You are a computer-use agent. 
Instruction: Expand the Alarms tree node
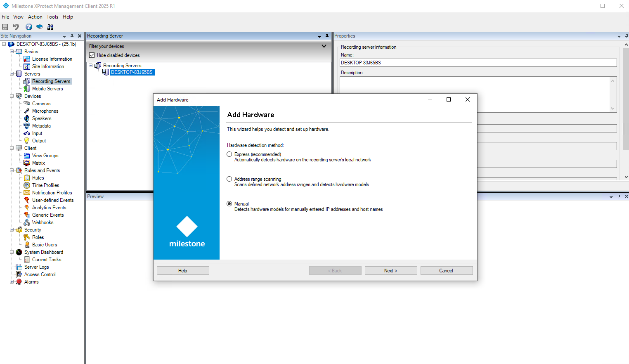pyautogui.click(x=12, y=282)
